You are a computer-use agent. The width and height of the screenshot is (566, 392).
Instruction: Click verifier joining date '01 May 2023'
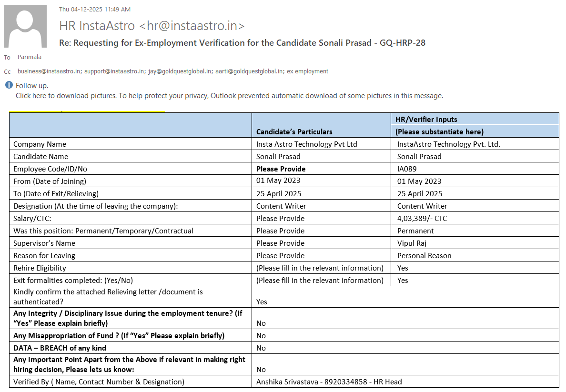click(419, 181)
